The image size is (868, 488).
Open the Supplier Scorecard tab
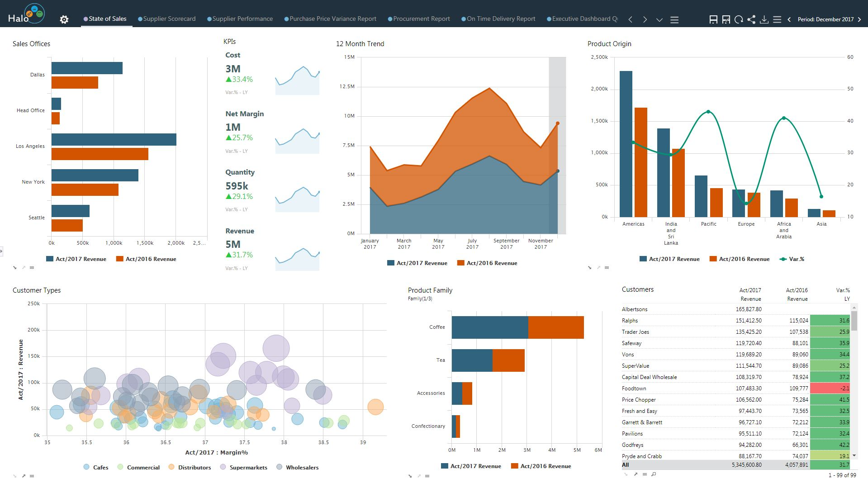tap(167, 19)
